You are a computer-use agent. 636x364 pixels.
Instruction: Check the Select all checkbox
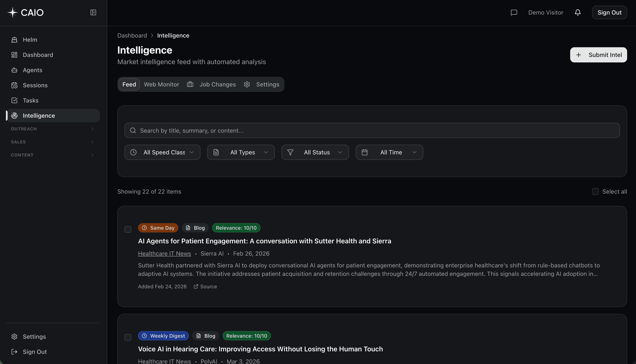[x=595, y=191]
